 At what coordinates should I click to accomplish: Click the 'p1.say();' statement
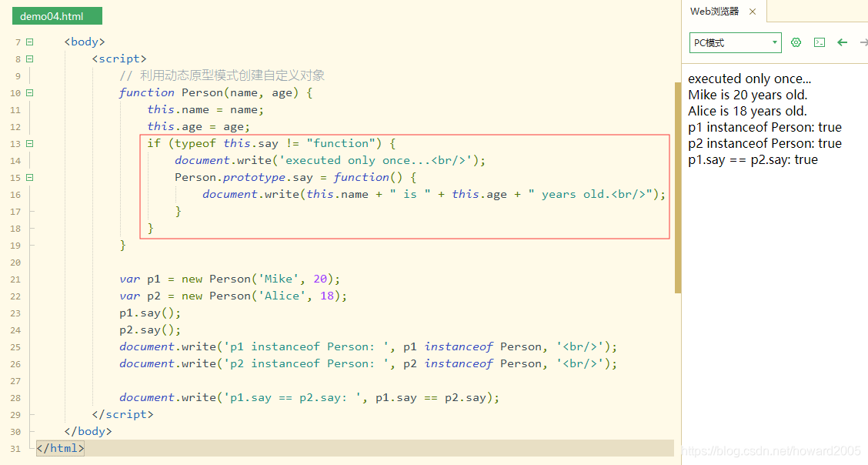150,313
